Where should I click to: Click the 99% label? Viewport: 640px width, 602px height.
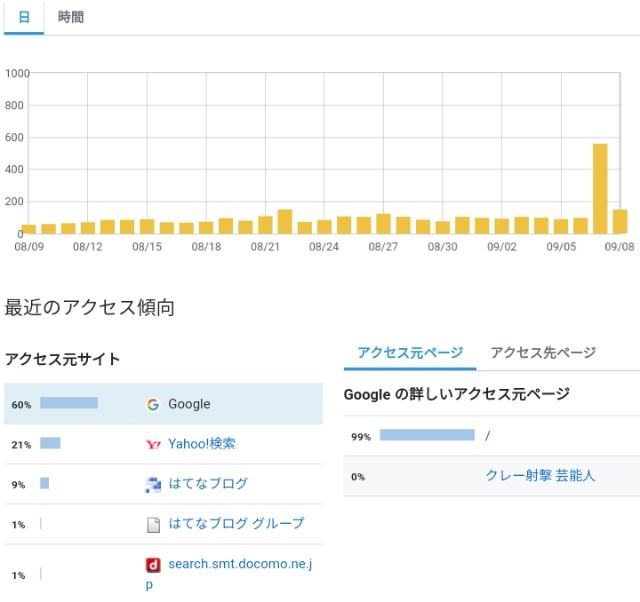pos(361,437)
